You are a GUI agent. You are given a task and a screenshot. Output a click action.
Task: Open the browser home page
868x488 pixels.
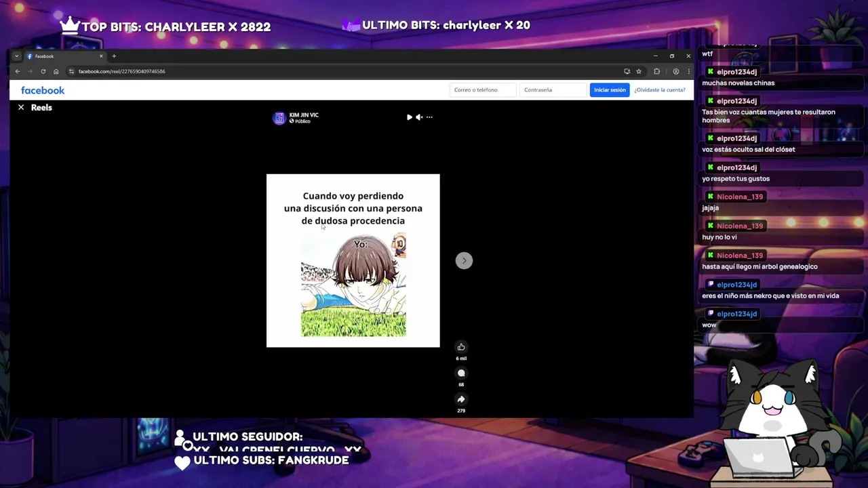(x=56, y=71)
